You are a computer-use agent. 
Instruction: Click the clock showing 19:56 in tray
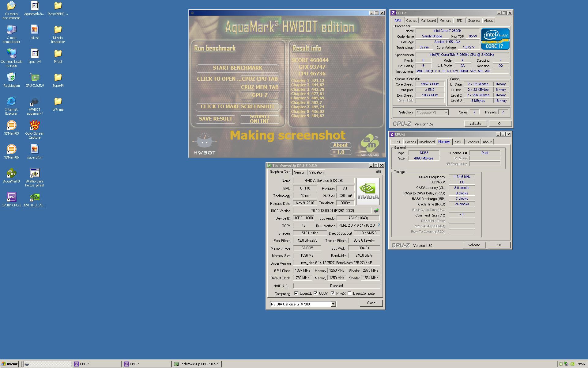pos(580,364)
